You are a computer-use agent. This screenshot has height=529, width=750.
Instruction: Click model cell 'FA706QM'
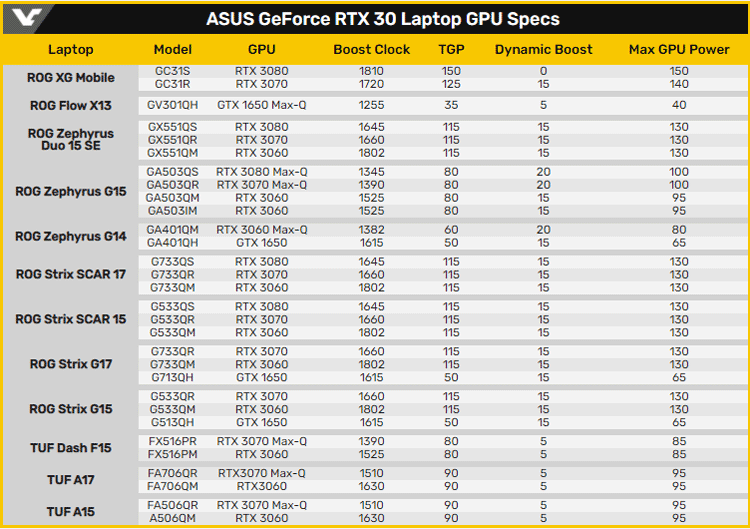click(x=173, y=486)
